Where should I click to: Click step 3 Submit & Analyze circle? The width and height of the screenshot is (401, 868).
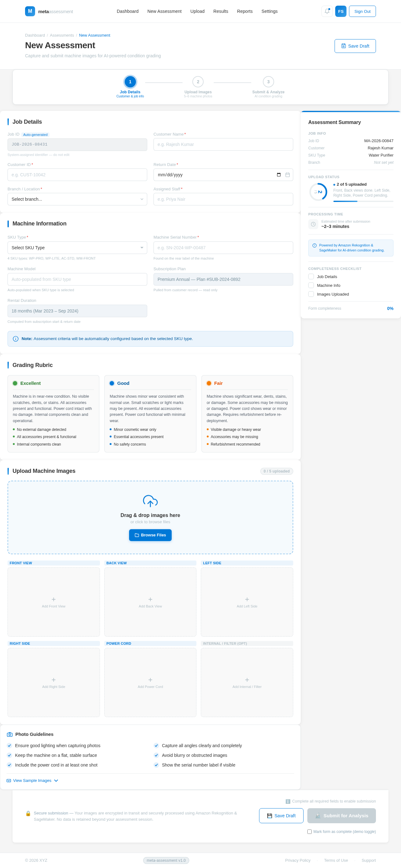coord(268,81)
